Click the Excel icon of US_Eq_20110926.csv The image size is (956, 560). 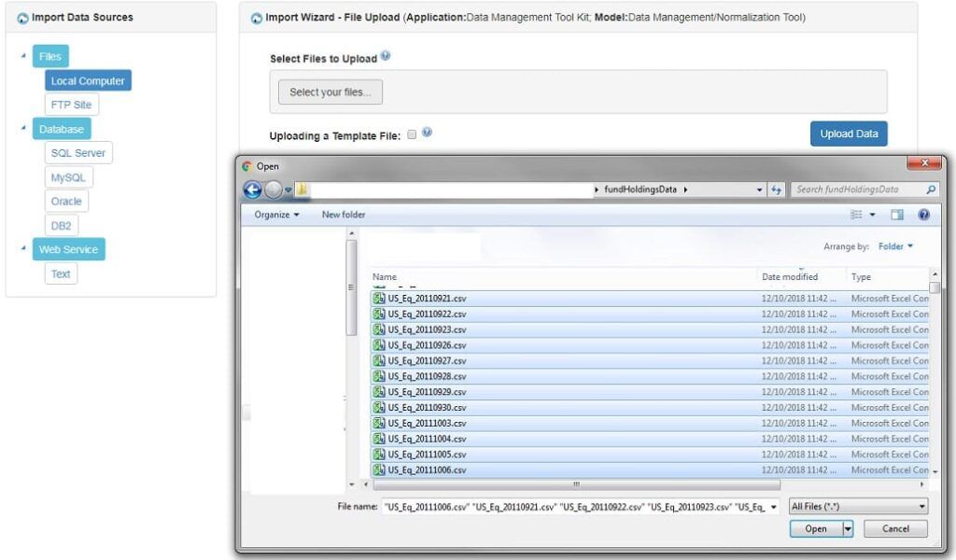[379, 345]
